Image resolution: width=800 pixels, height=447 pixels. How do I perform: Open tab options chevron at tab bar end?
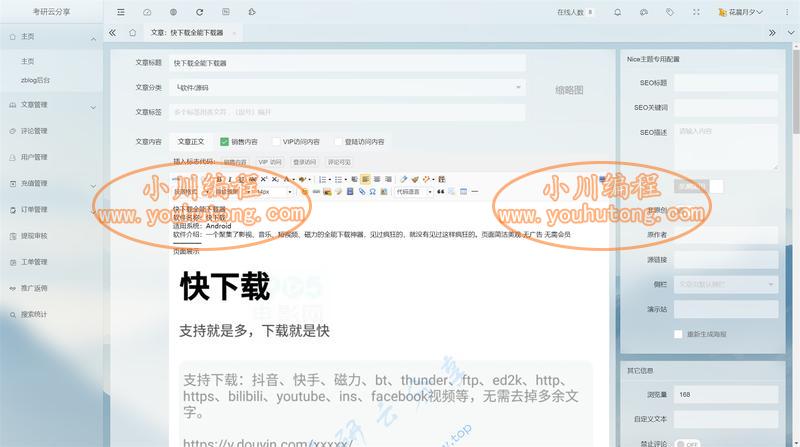791,33
